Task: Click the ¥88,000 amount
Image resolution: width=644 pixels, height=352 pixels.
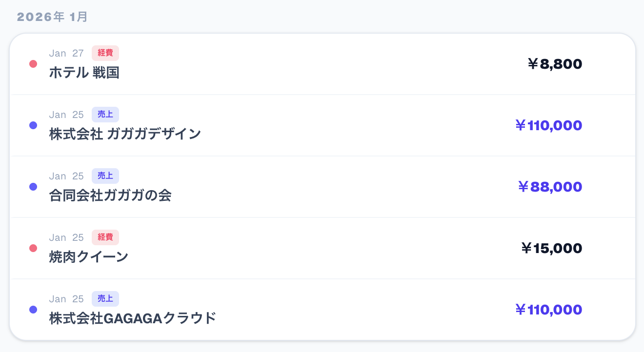Action: click(x=549, y=187)
